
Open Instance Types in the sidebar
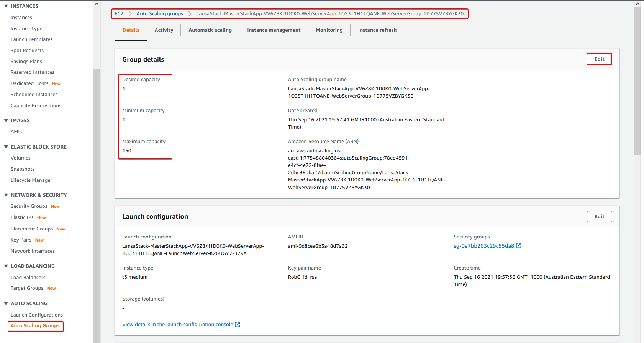pyautogui.click(x=28, y=29)
